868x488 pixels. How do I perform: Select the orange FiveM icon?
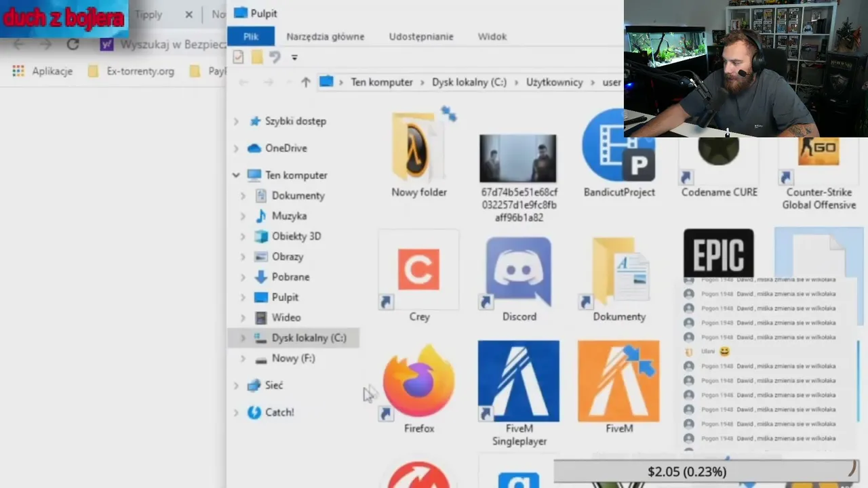click(x=618, y=387)
